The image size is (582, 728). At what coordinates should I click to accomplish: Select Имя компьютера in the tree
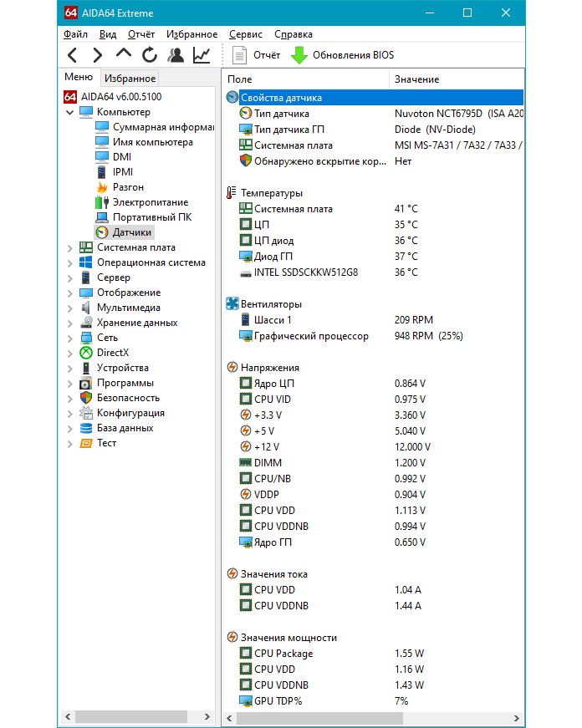click(x=144, y=142)
